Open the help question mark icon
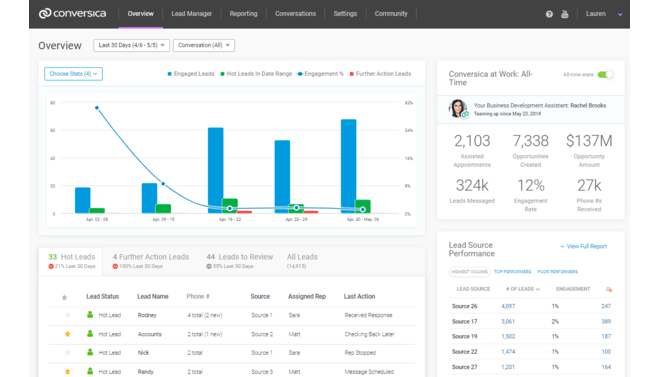660x377 pixels. [549, 14]
